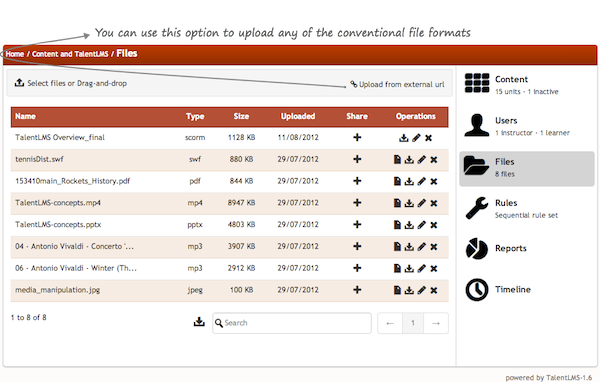The width and height of the screenshot is (600, 382).
Task: Delete the Vivaldi Concerto mp3
Action: [x=434, y=247]
